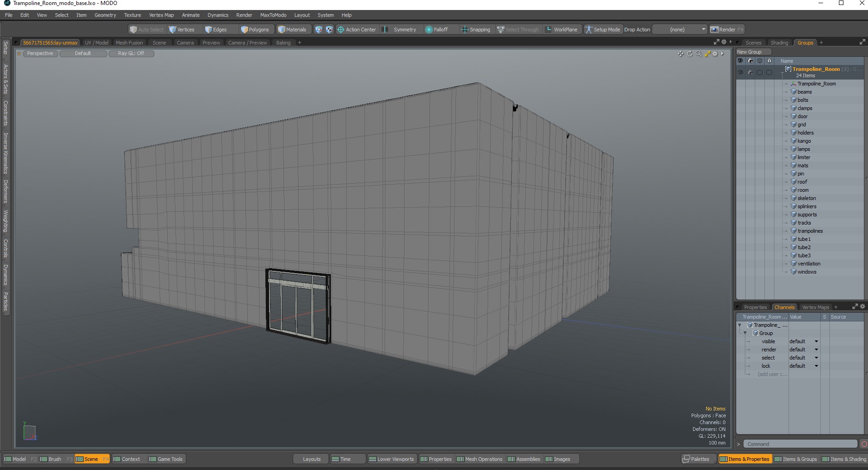The image size is (868, 470).
Task: Open the visible channel default dropdown
Action: (x=803, y=341)
